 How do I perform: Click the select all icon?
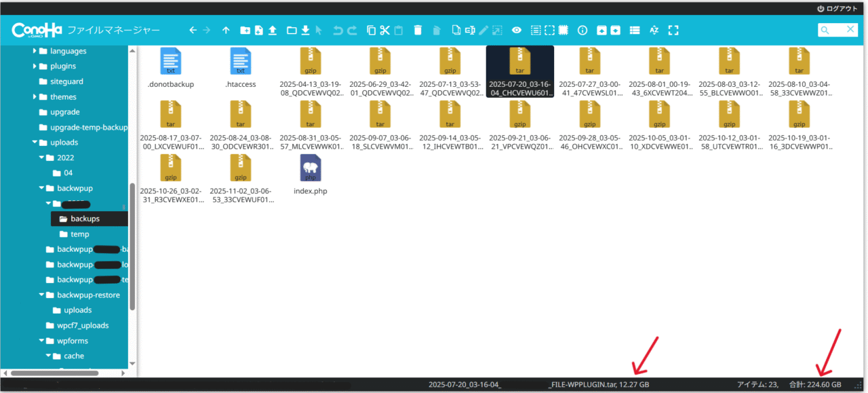[536, 31]
